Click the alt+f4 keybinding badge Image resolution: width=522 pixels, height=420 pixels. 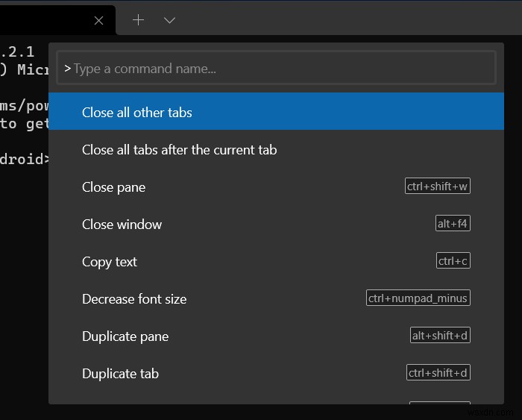pos(453,224)
